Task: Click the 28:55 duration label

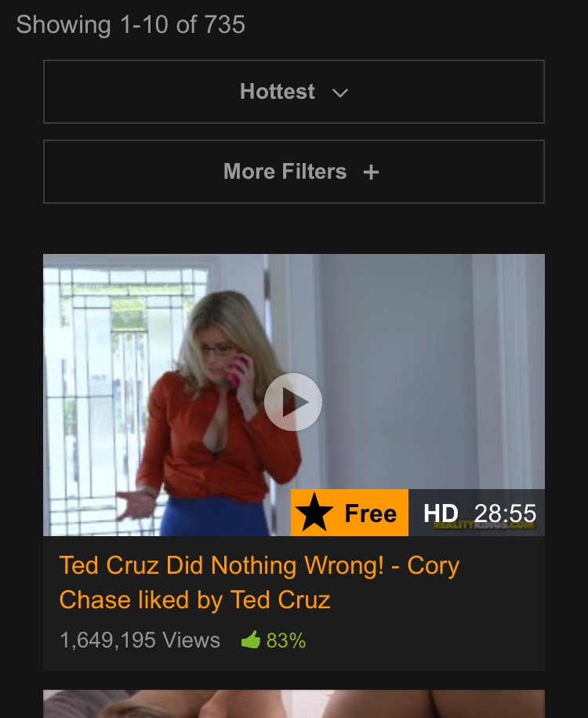Action: tap(505, 513)
